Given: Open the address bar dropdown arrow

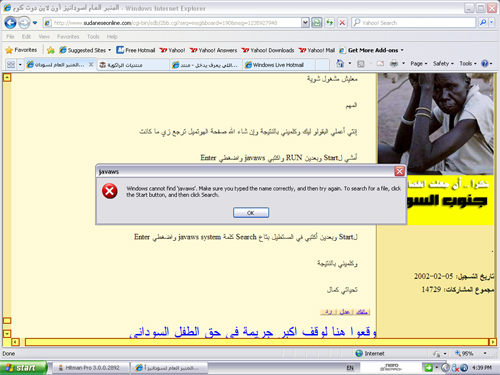Looking at the screenshot, I should pyautogui.click(x=305, y=23).
